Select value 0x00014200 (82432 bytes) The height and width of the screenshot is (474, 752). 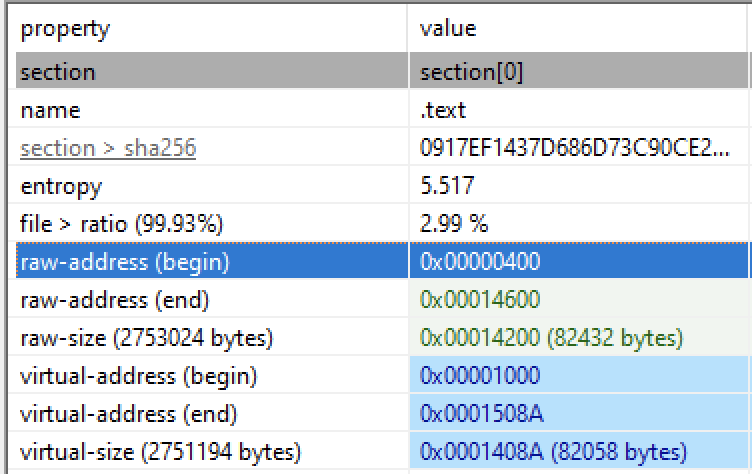point(551,338)
